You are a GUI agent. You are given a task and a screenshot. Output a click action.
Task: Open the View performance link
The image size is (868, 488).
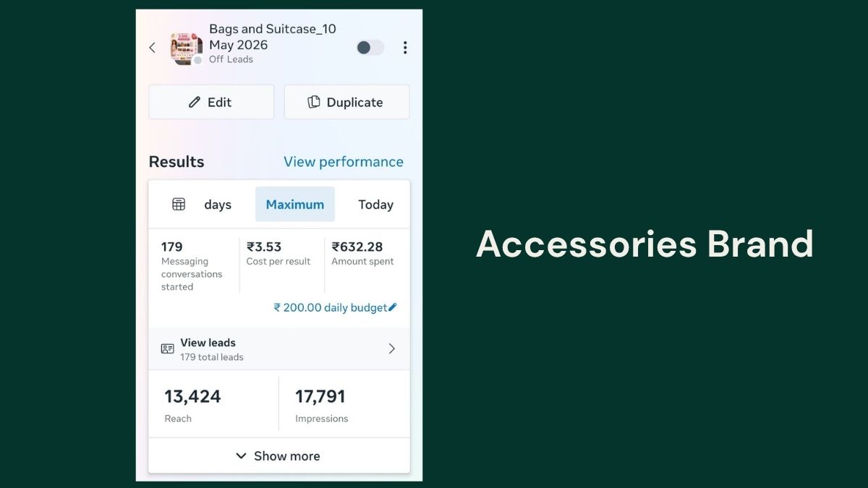pyautogui.click(x=344, y=162)
